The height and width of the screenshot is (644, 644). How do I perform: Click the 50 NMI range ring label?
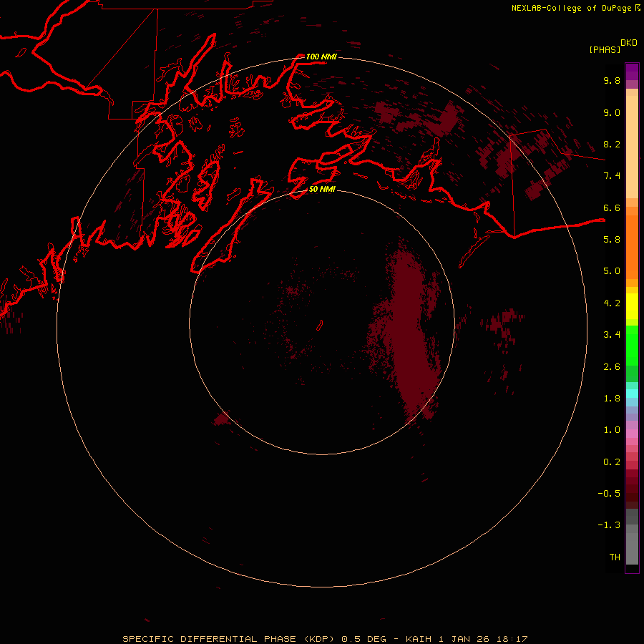click(x=322, y=190)
